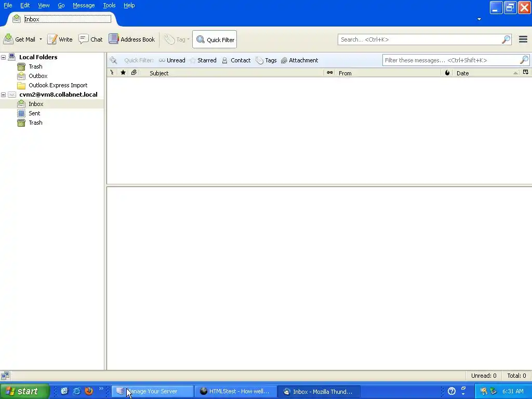Open the Thunderbird hamburger app menu
The width and height of the screenshot is (532, 399).
[x=523, y=39]
